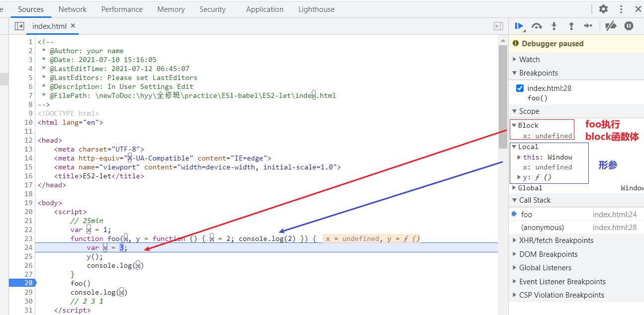Deactivate breakpoints icon
The height and width of the screenshot is (315, 644).
point(611,26)
